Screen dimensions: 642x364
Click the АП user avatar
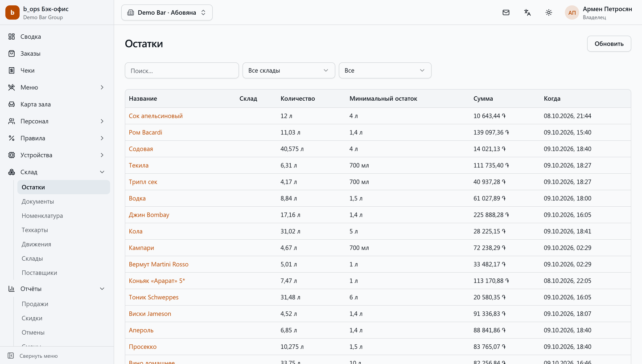tap(572, 12)
